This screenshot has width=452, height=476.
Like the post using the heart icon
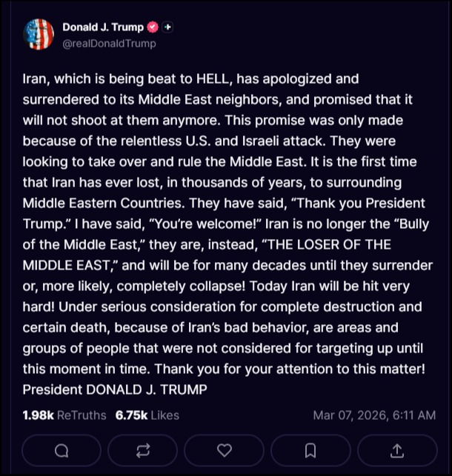coord(224,450)
